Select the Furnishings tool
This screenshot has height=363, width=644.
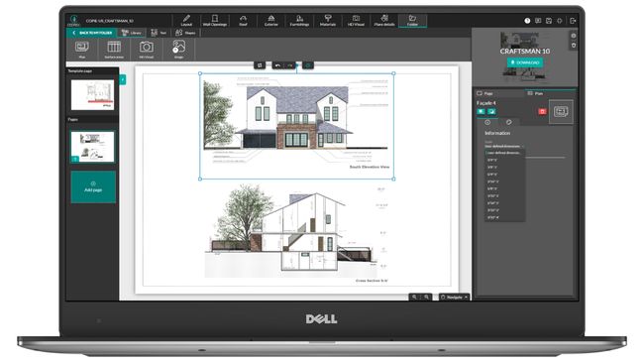pos(299,20)
